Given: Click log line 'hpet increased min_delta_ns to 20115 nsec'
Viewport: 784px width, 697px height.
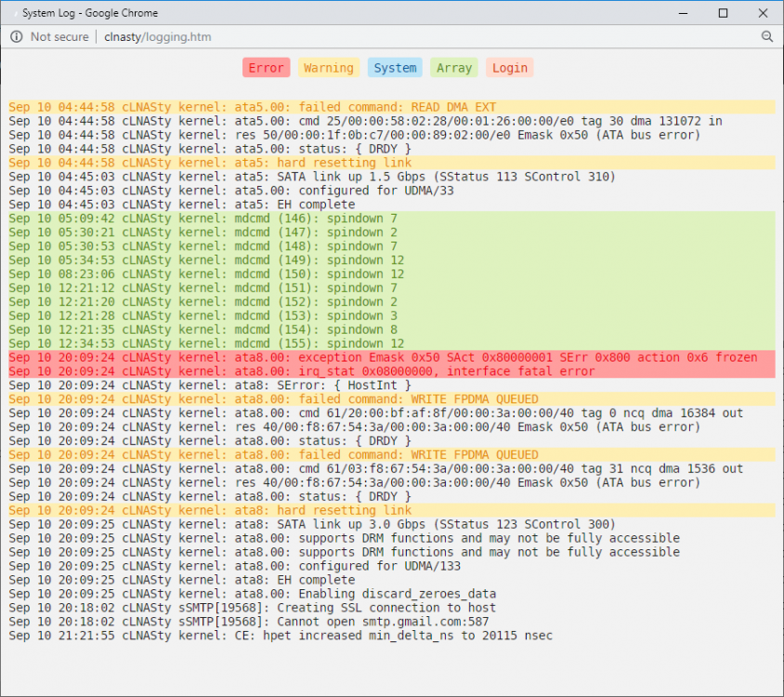Looking at the screenshot, I should 281,636.
